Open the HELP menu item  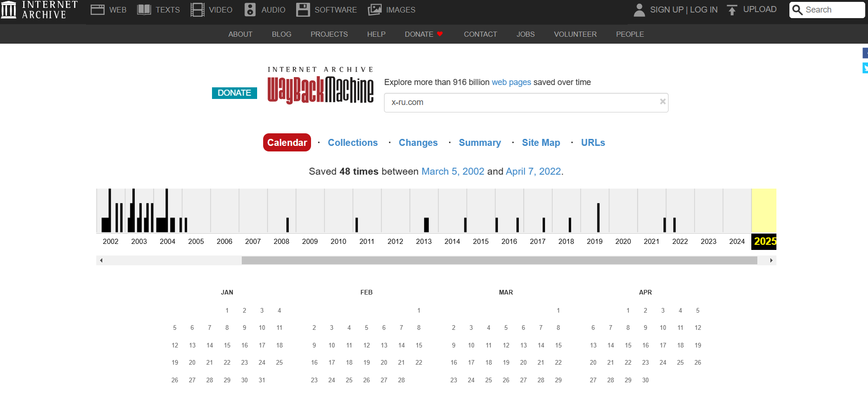[x=377, y=34]
